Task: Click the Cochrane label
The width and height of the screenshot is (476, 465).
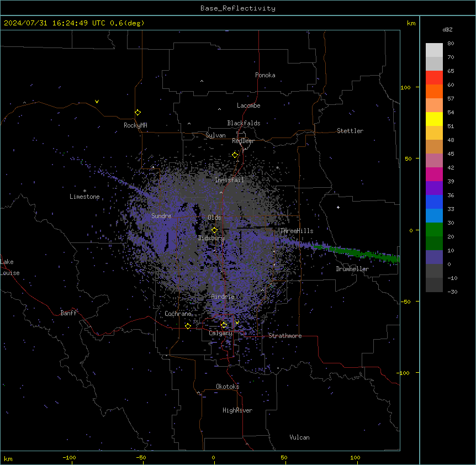Action: 178,314
